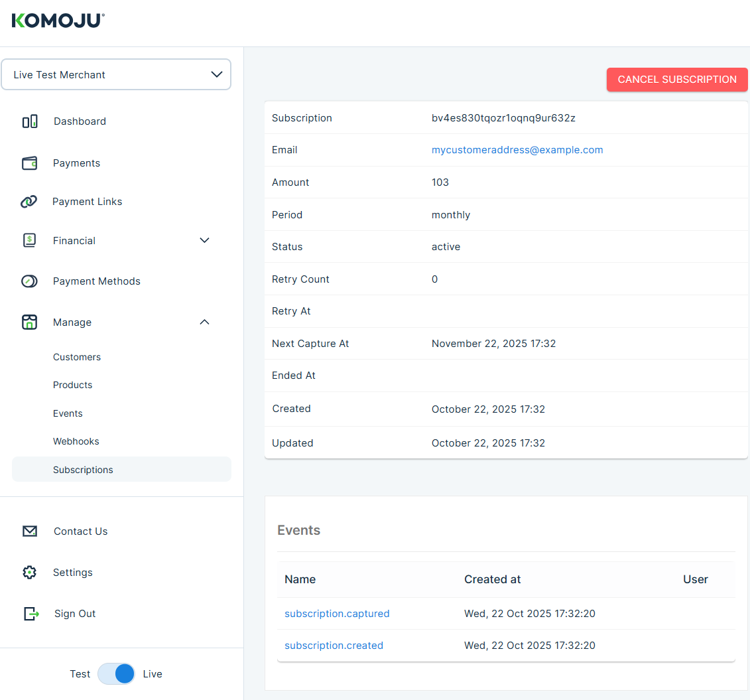Open Settings page
This screenshot has width=750, height=700.
(73, 572)
